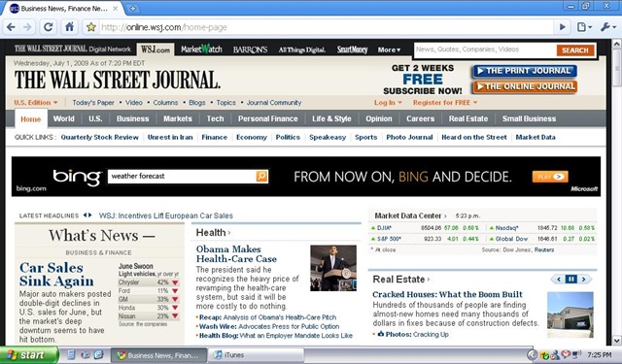Click first quick launch icon in taskbar
Viewport: 622px width, 364px height.
71,355
